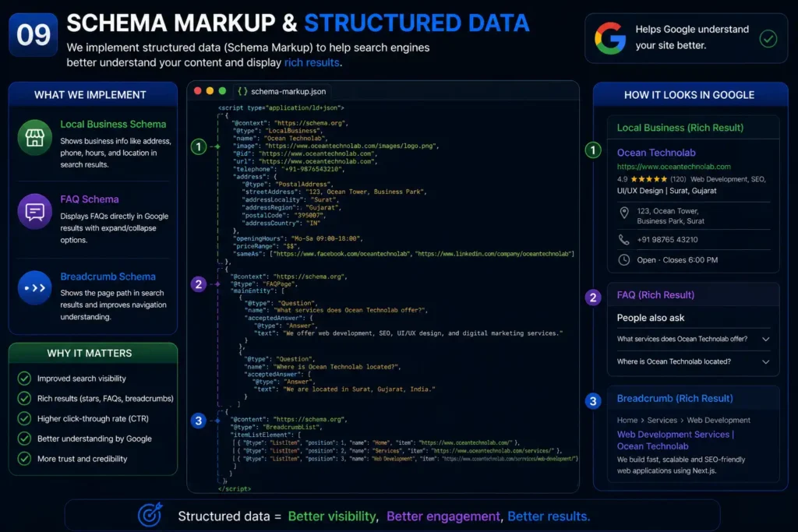This screenshot has height=532, width=798.
Task: Click the green checkmark beside Helps Google understand
Action: pos(768,39)
